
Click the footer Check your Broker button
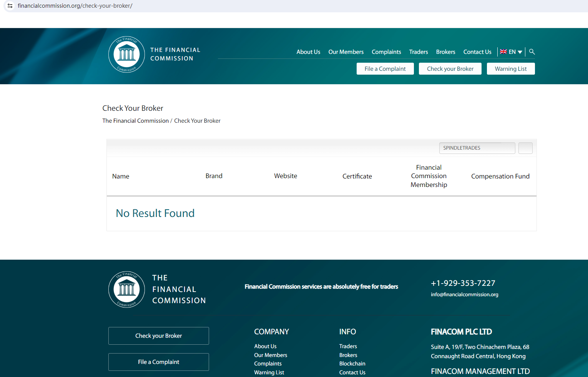coord(159,336)
